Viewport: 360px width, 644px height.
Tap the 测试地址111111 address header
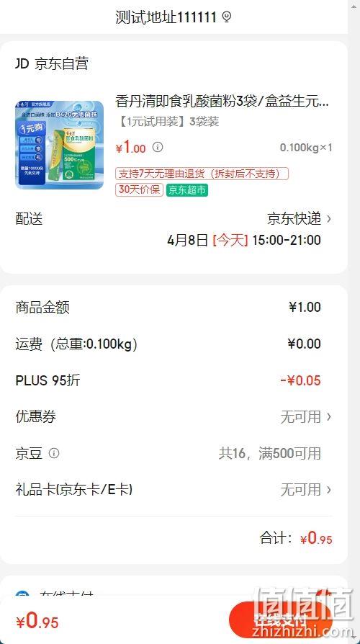(166, 17)
